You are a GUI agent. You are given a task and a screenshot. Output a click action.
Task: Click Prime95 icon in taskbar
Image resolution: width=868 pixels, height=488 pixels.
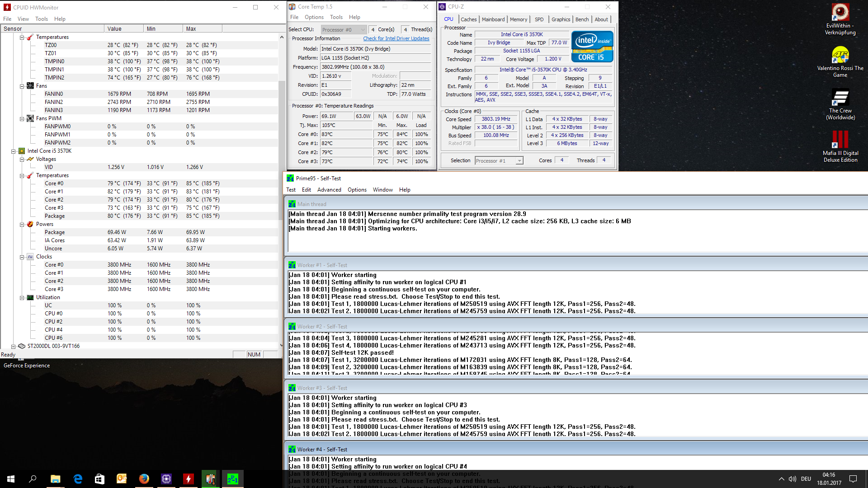click(x=232, y=479)
